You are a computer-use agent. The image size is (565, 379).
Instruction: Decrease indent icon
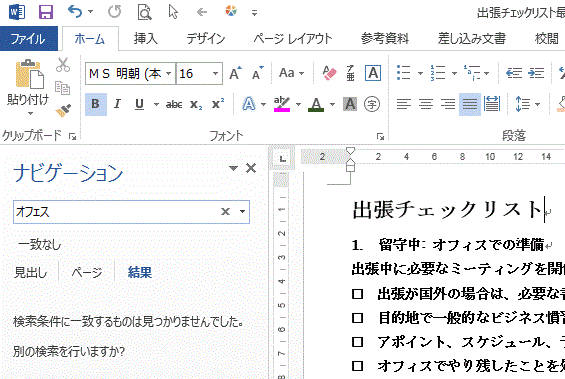514,73
